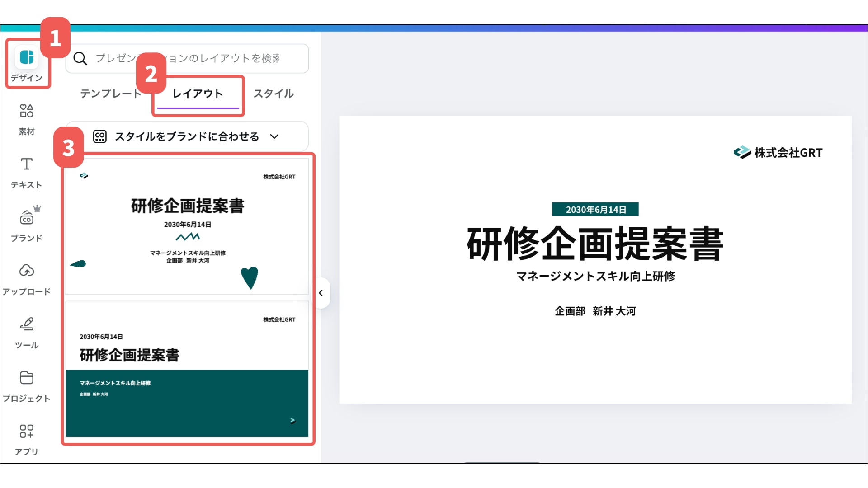Apply the second green-banner layout thumbnail

(x=187, y=370)
